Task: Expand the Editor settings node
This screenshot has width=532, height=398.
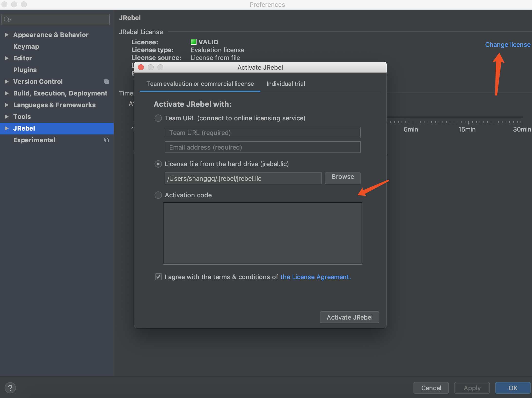Action: tap(7, 58)
